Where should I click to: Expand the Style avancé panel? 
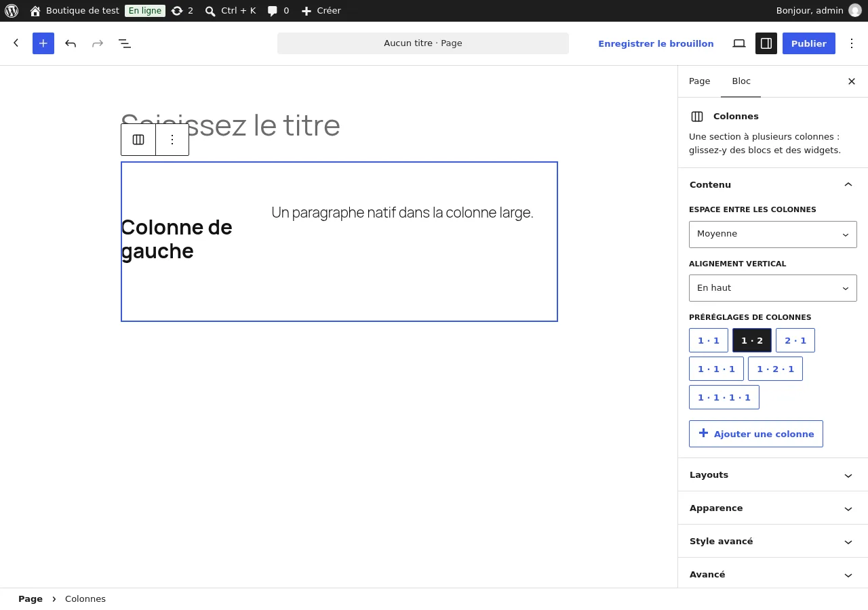pyautogui.click(x=773, y=541)
